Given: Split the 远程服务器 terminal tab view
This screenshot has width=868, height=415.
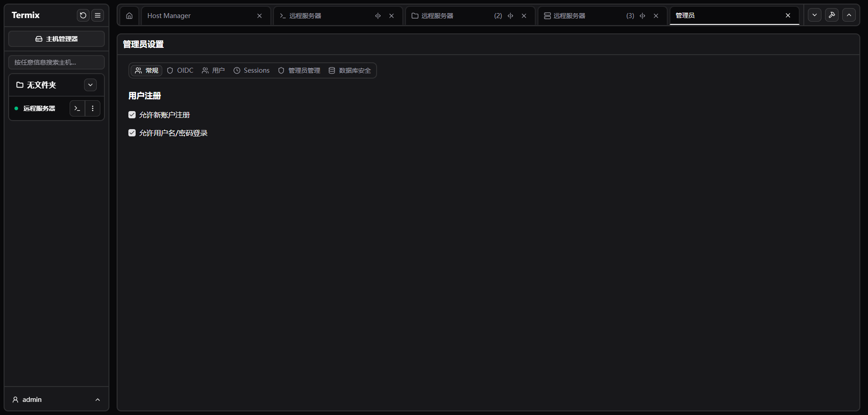Looking at the screenshot, I should [378, 16].
